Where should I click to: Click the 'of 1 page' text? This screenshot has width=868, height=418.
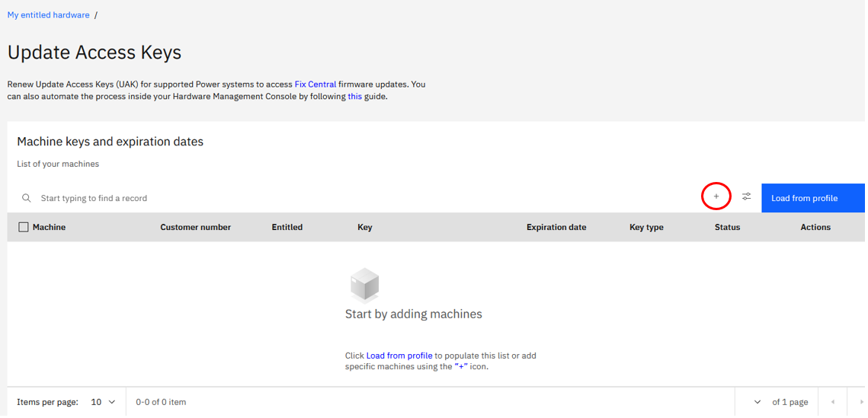click(x=790, y=402)
